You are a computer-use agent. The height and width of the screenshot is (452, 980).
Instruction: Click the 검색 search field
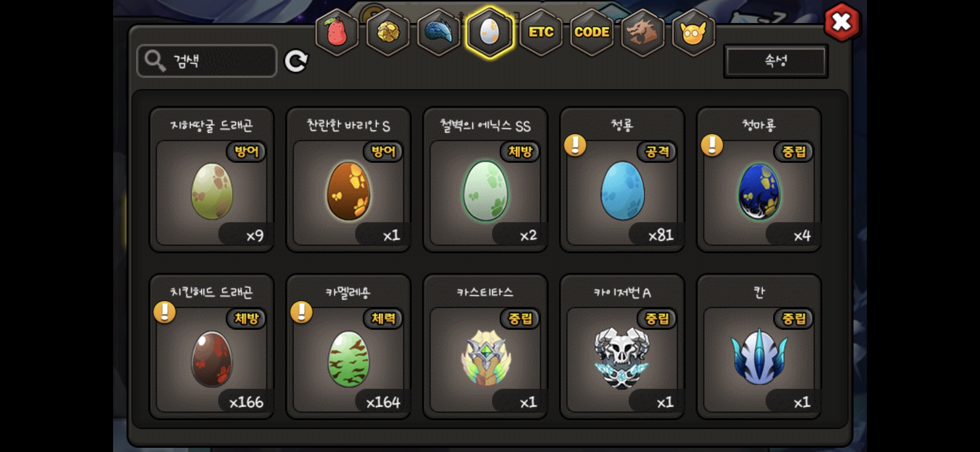coord(207,61)
